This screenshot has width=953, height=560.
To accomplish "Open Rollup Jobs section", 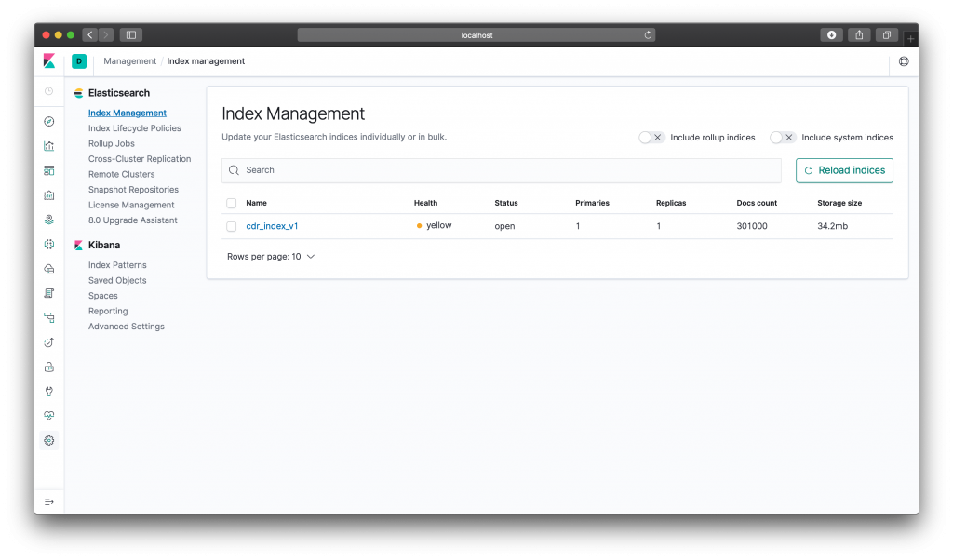I will point(112,143).
